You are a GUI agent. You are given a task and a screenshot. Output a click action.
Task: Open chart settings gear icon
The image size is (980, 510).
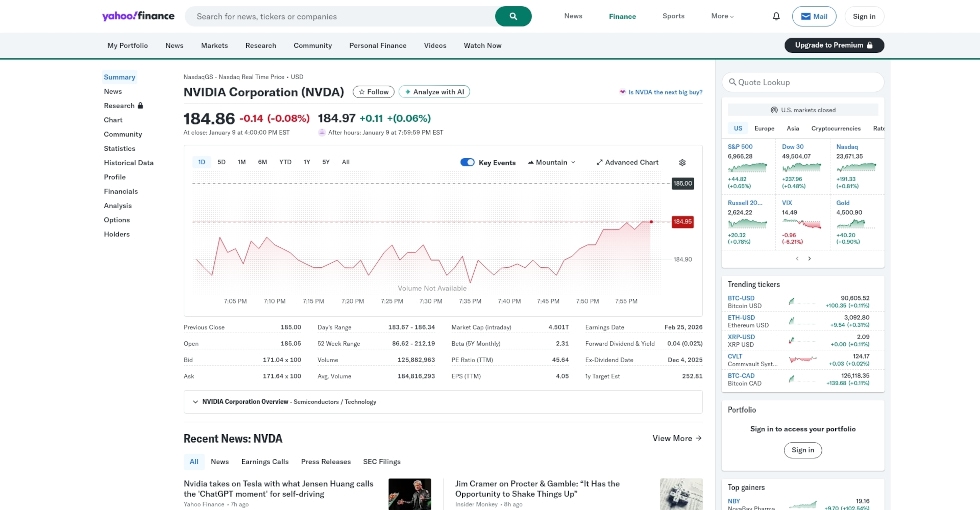click(x=682, y=162)
